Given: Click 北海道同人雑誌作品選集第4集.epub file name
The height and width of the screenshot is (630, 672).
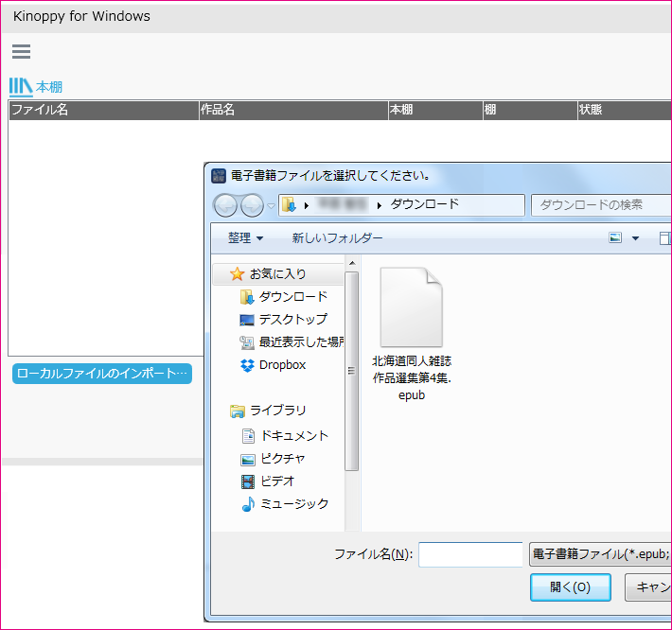Looking at the screenshot, I should (412, 377).
